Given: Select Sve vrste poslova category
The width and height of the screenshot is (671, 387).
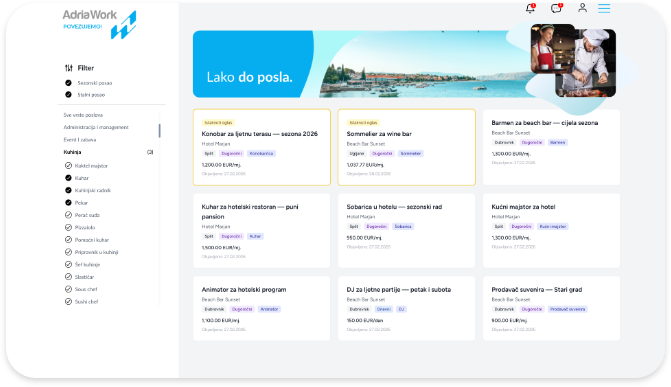Looking at the screenshot, I should click(x=83, y=115).
